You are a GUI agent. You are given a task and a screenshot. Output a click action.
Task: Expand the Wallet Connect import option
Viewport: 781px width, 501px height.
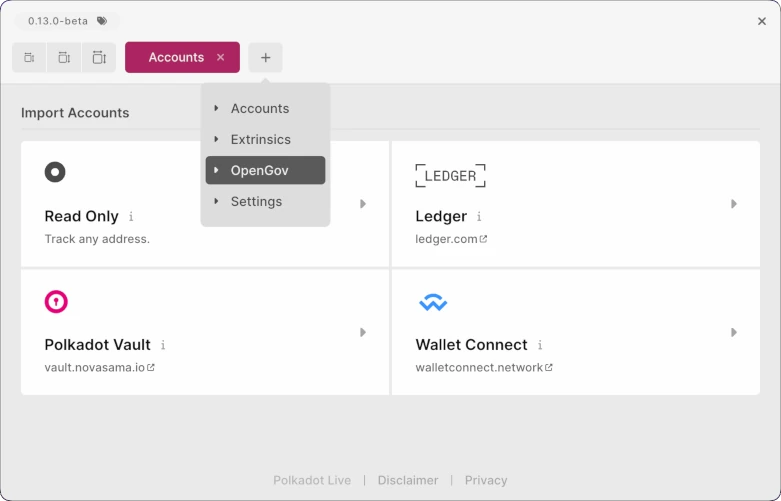pyautogui.click(x=734, y=332)
